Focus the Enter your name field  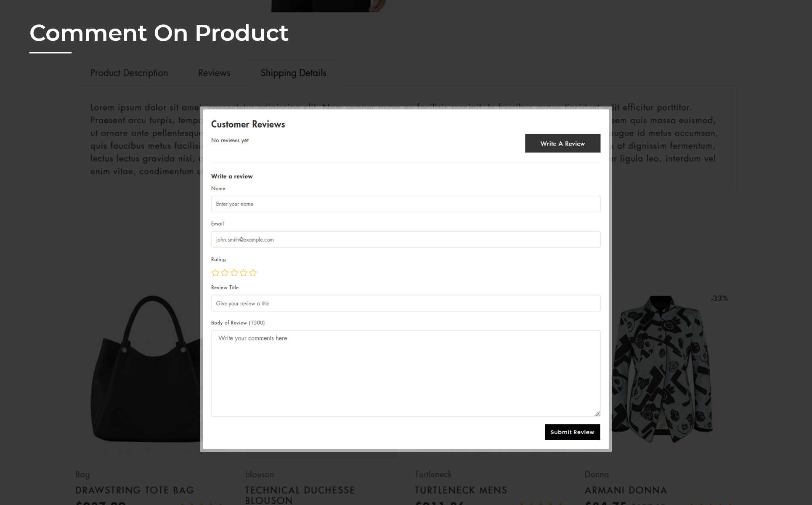(x=406, y=204)
